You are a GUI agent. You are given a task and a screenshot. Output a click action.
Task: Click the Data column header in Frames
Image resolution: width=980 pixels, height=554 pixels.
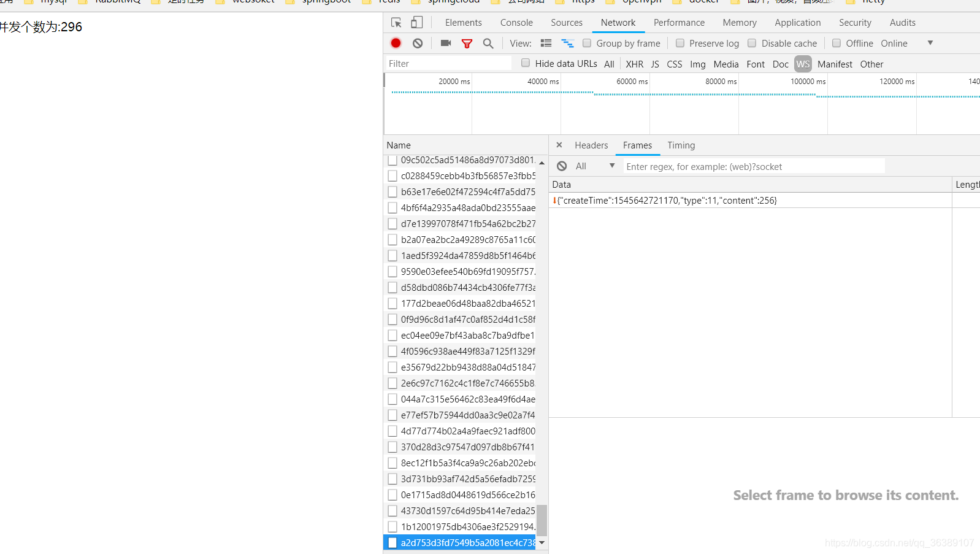pos(750,185)
